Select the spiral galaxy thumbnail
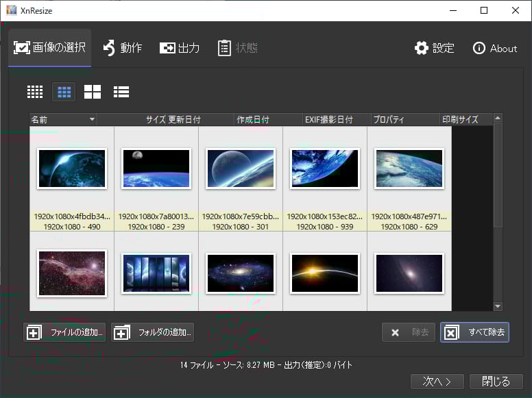This screenshot has width=532, height=398. coord(241,273)
